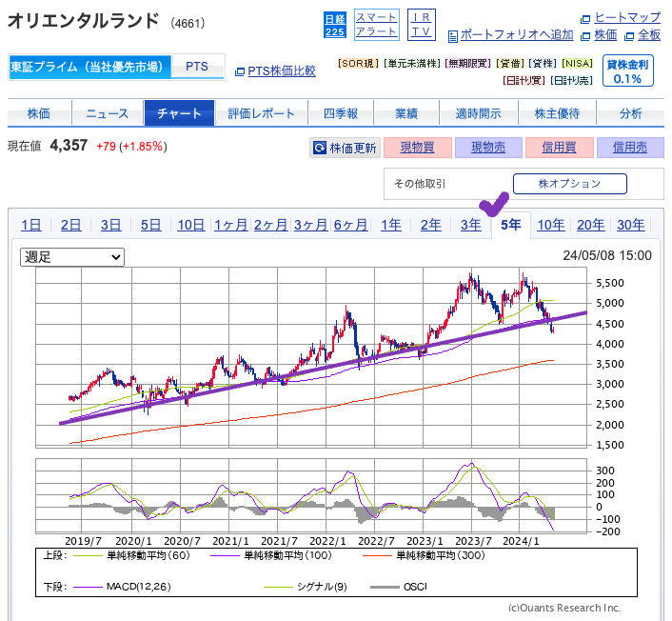Click the [SOR現] tag
Screen dimensions: 672x621
coord(358,64)
